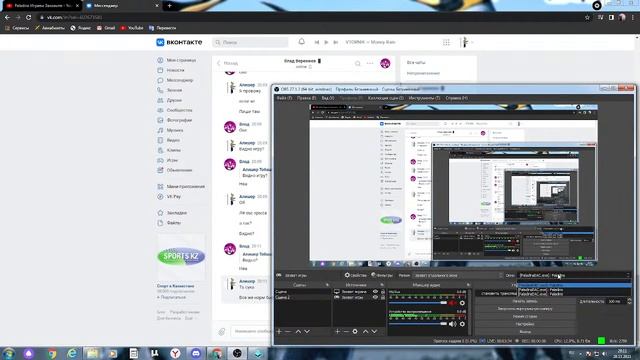Open VK notifications bell
The height and width of the screenshot is (360, 640).
click(302, 42)
